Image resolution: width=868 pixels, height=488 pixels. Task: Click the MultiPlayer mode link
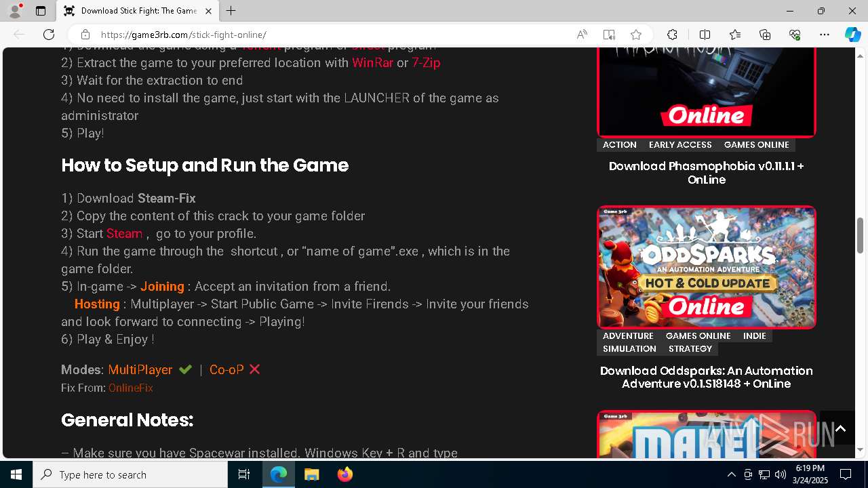[x=140, y=369]
